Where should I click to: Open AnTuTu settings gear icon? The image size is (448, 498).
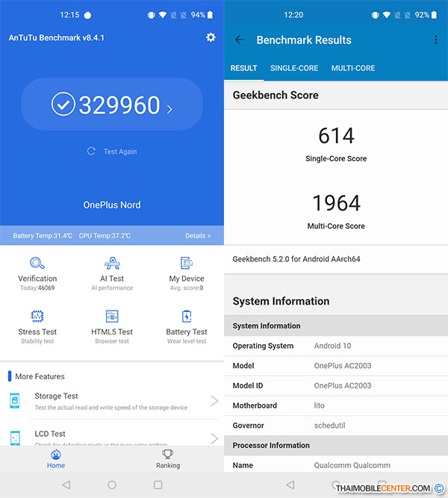(x=211, y=37)
